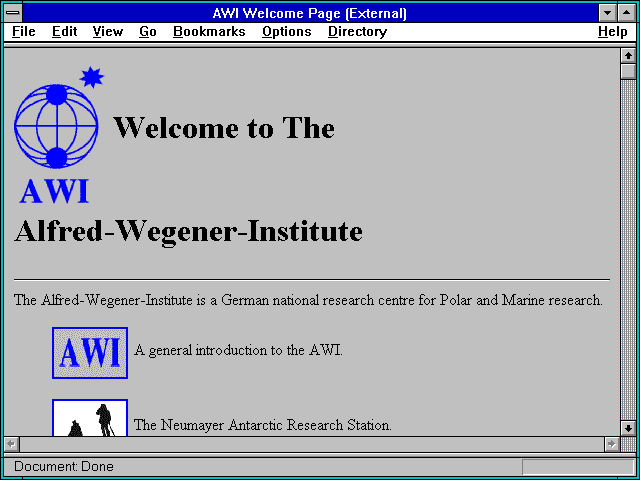Click 'A general introduction to the AWI.' text
The width and height of the screenshot is (640, 480).
click(x=238, y=351)
